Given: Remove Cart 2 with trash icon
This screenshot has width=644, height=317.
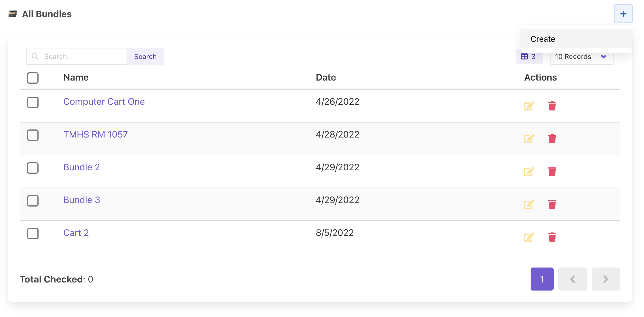Looking at the screenshot, I should point(552,237).
